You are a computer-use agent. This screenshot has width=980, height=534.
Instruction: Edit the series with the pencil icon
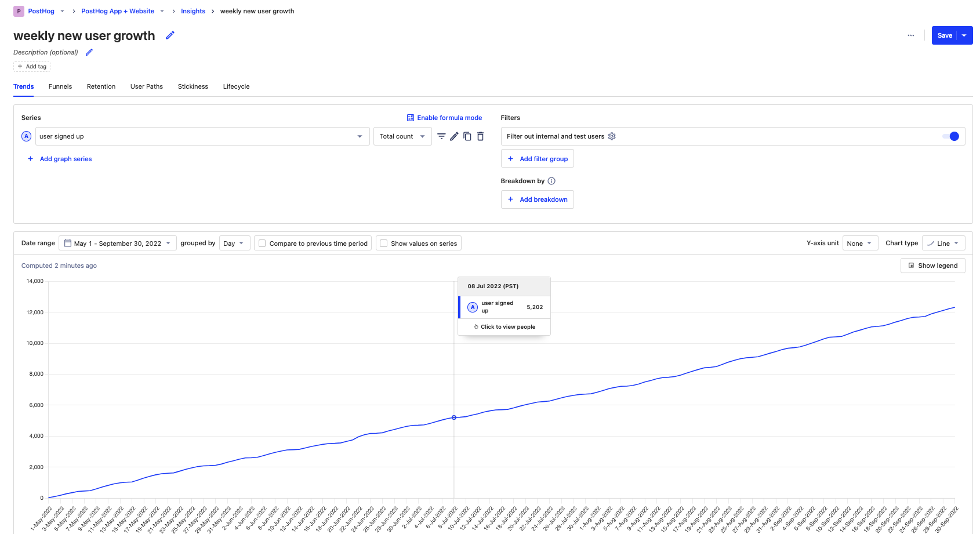(x=455, y=136)
